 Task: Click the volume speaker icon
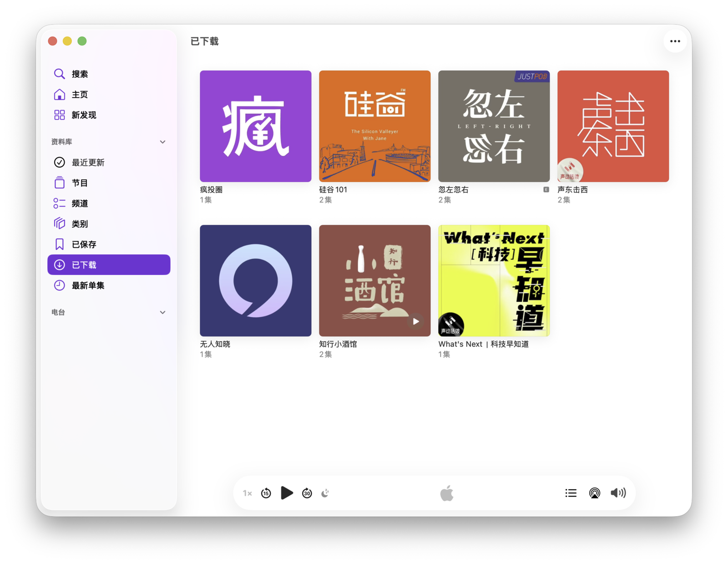pos(618,493)
